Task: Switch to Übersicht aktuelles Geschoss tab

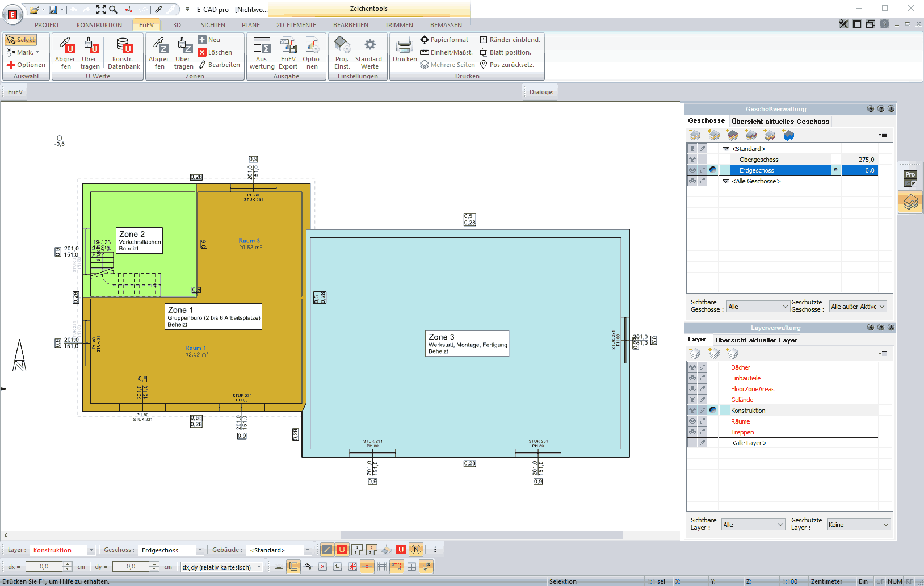Action: pos(780,122)
